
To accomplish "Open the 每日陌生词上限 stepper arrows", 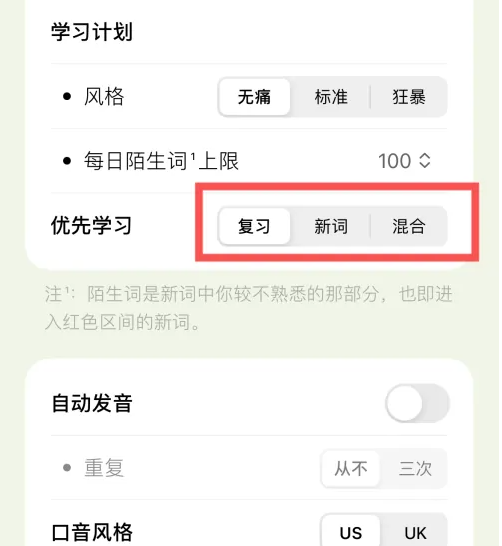I will click(425, 161).
